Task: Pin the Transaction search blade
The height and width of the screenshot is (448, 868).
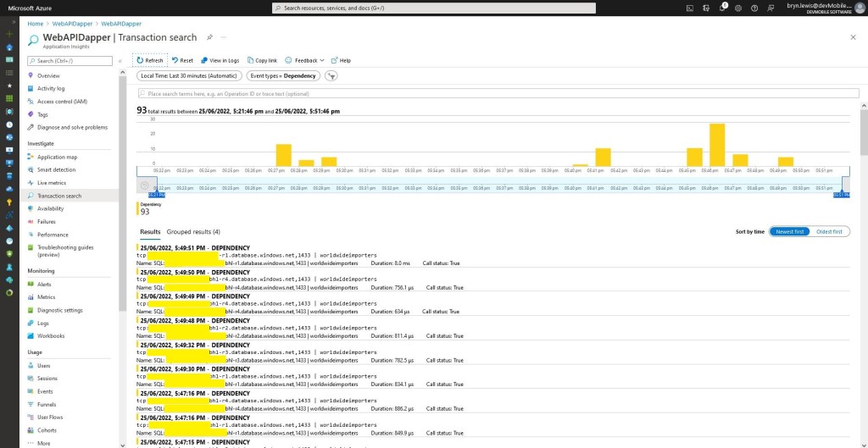Action: click(210, 37)
